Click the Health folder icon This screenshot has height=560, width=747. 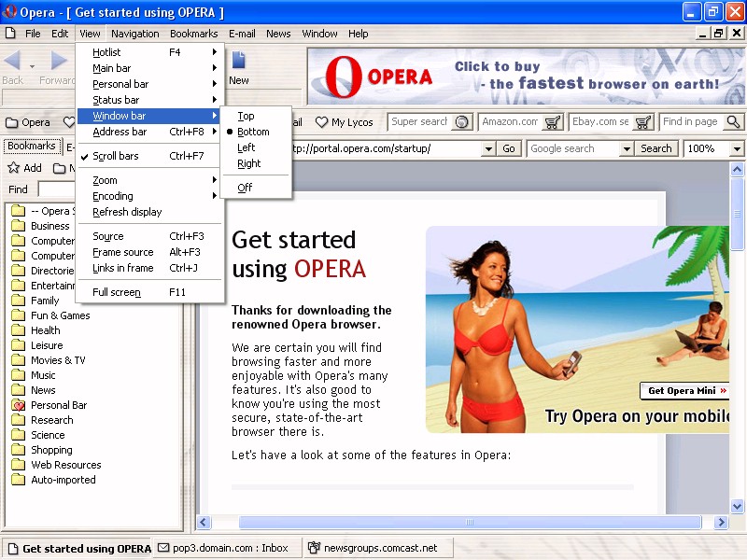pyautogui.click(x=18, y=330)
